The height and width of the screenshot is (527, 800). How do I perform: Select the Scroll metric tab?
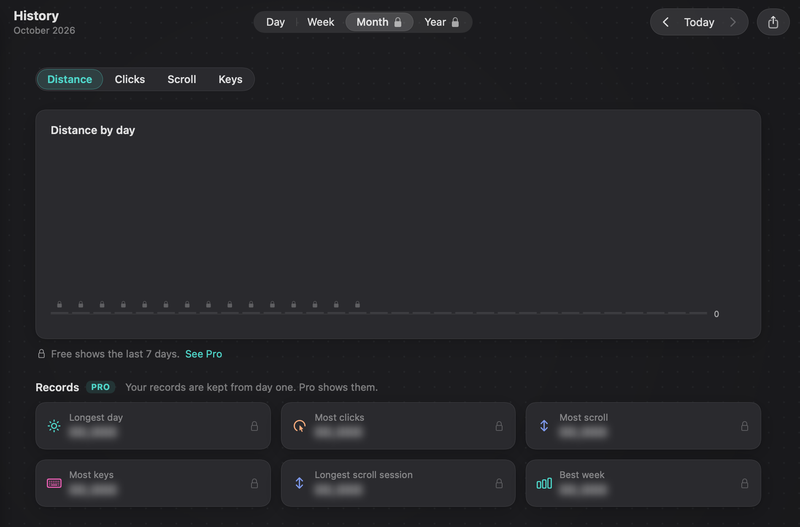[182, 79]
